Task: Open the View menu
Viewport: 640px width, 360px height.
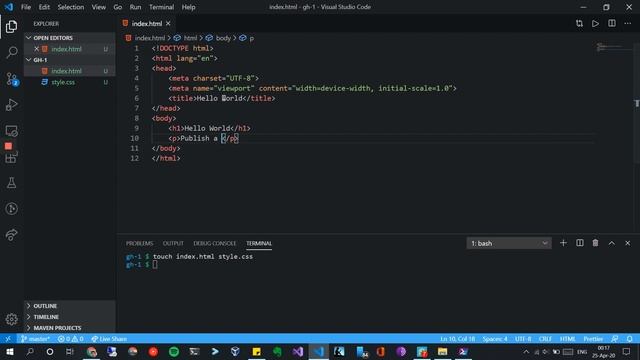Action: [x=98, y=7]
